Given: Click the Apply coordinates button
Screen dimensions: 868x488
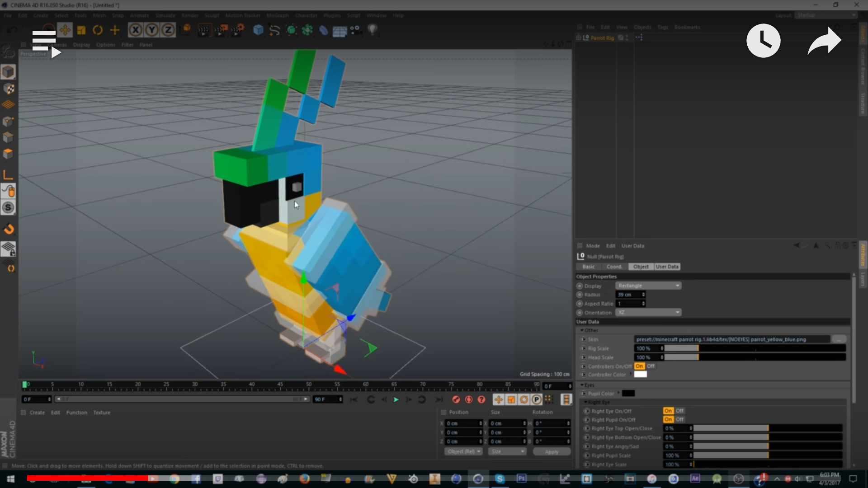Looking at the screenshot, I should click(x=552, y=451).
